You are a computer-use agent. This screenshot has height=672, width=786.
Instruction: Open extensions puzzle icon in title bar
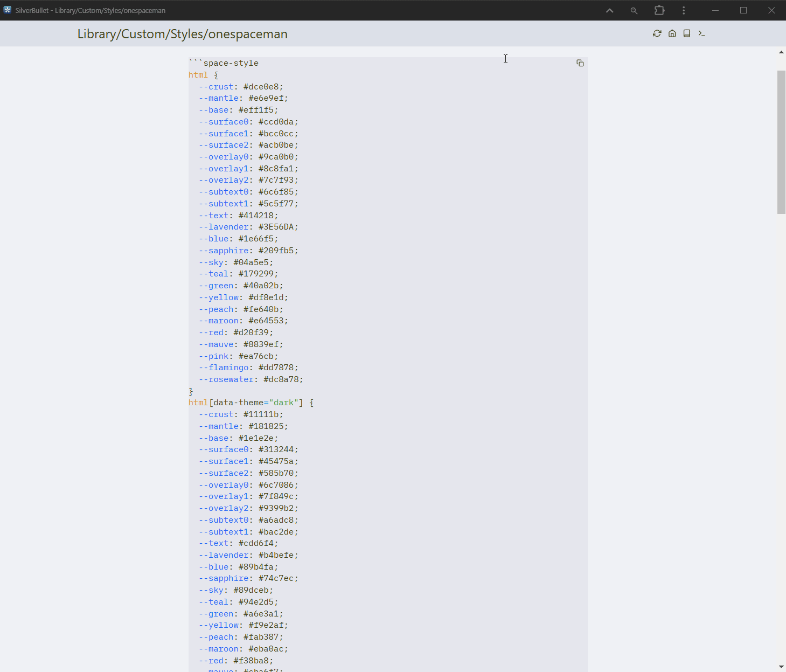click(x=659, y=10)
